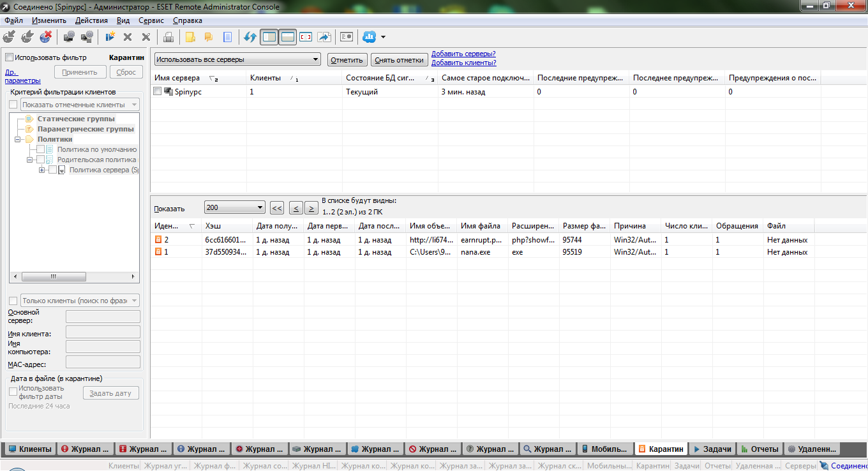Click the blue arrow export toolbar icon

(324, 37)
